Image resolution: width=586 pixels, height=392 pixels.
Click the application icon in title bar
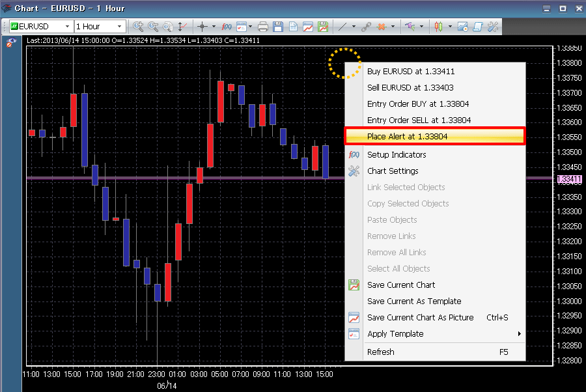pyautogui.click(x=6, y=8)
